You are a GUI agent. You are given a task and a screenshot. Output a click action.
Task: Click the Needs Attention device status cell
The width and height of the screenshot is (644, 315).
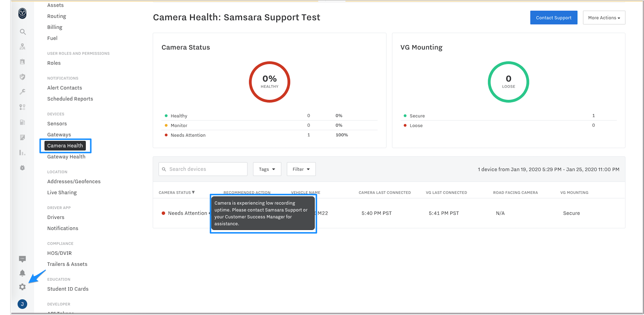[185, 213]
